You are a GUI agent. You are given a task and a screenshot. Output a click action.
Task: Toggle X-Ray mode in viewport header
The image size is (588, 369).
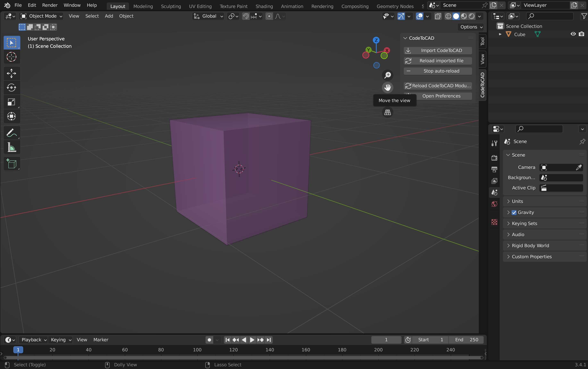point(438,16)
